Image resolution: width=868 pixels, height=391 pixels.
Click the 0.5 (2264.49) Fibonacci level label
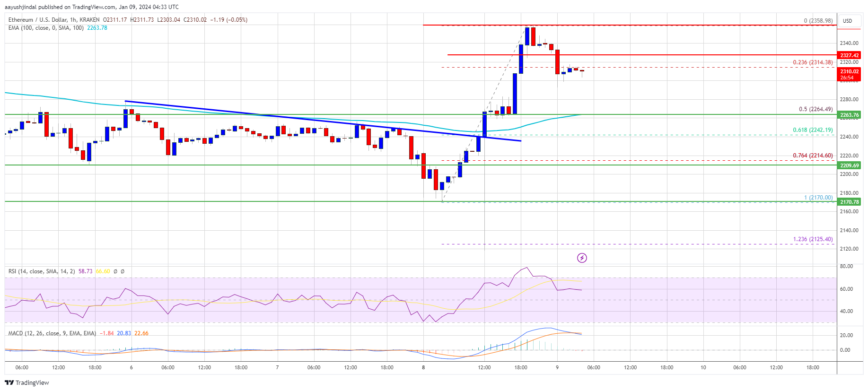click(x=815, y=109)
